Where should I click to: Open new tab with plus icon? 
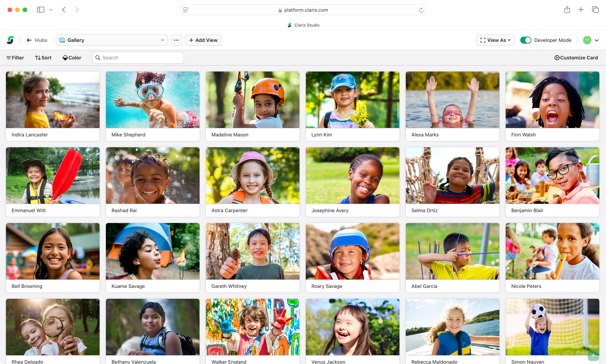581,10
